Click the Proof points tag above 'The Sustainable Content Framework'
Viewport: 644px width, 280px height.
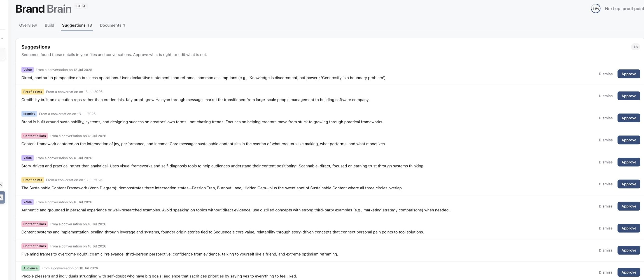[32, 180]
